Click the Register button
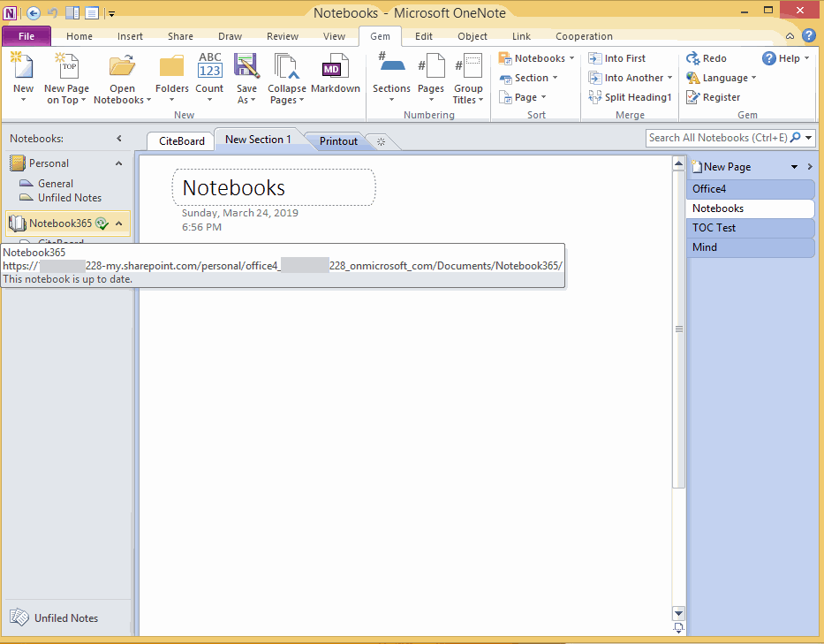The height and width of the screenshot is (644, 824). coord(713,97)
